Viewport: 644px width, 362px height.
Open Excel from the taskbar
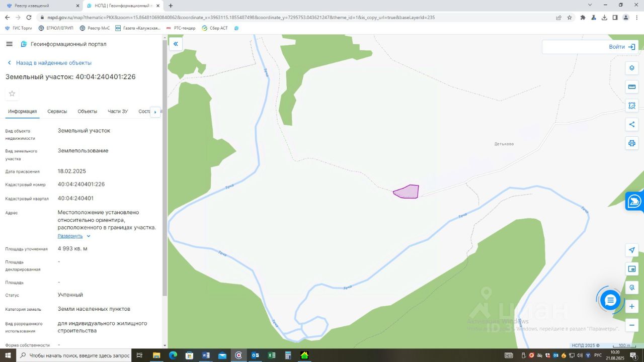tap(272, 355)
